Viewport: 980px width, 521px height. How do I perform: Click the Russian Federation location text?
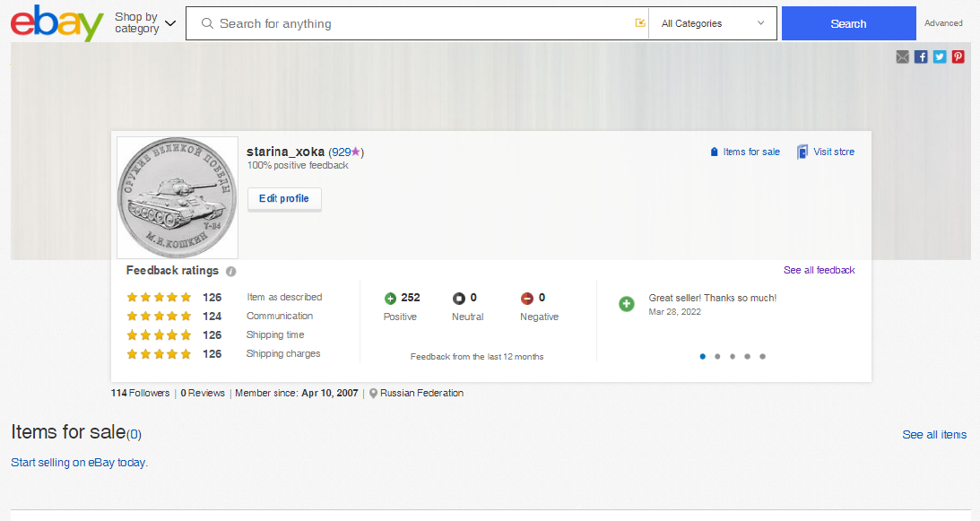tap(422, 393)
